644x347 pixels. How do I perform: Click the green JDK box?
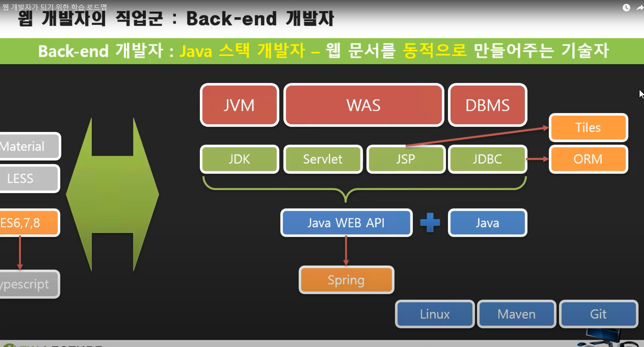[239, 159]
